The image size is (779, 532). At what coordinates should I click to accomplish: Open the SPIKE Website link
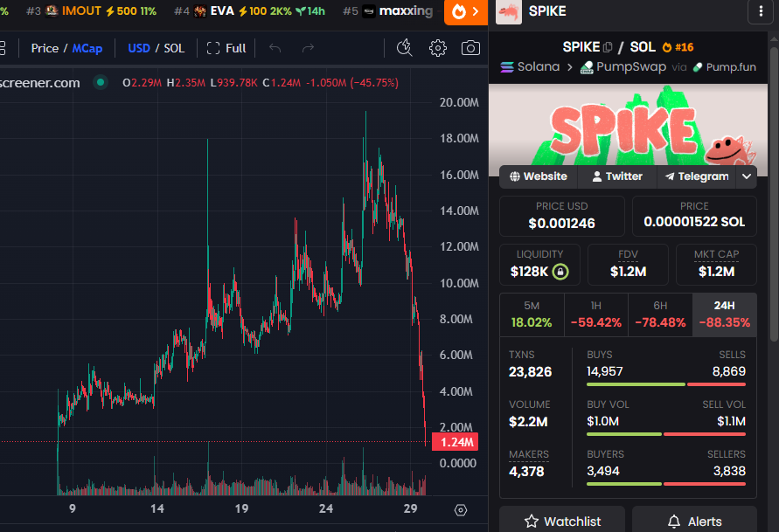pyautogui.click(x=539, y=176)
